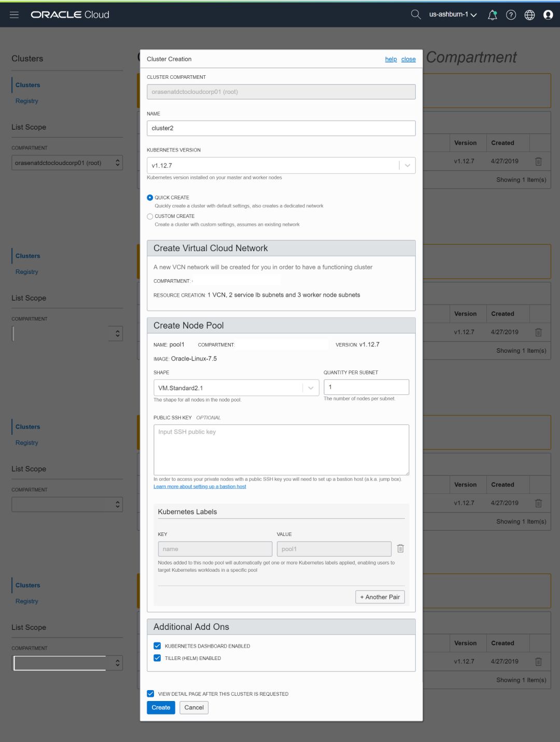Open the search magnifier icon
Screen dimensions: 560x742
pyautogui.click(x=415, y=15)
